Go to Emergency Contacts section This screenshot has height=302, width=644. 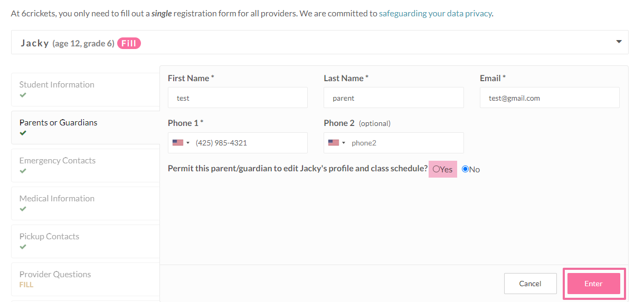(58, 161)
